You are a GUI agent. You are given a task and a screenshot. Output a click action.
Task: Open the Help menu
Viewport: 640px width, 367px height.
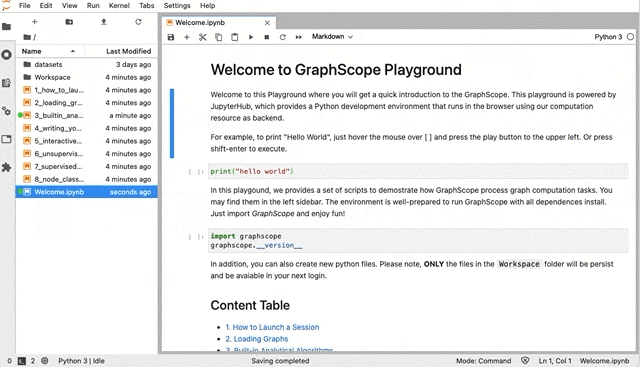point(207,6)
